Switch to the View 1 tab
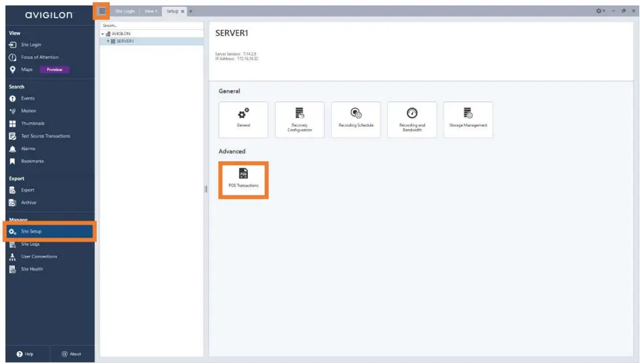Viewport: 640px width, 364px height. [x=150, y=12]
